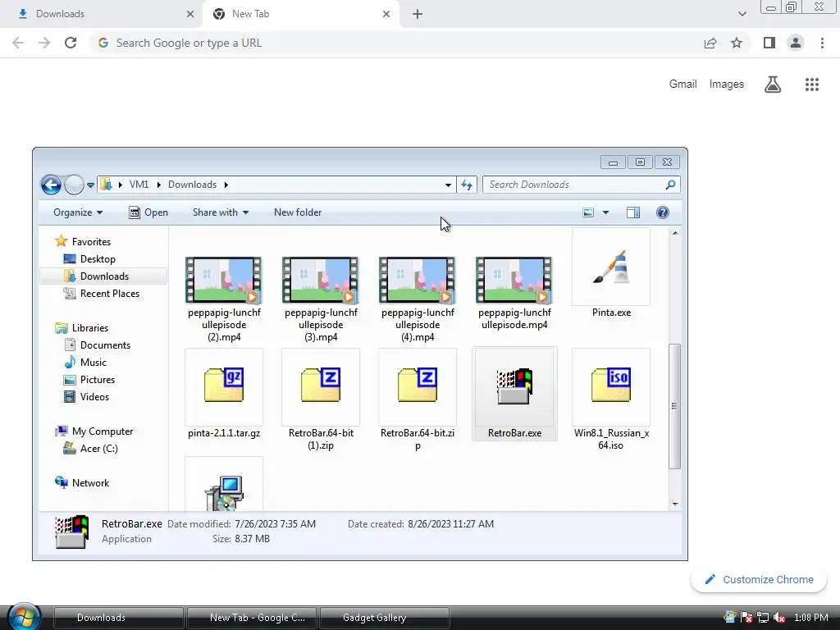This screenshot has height=630, width=840.
Task: Open the RetroBar.exe file icon
Action: point(514,386)
